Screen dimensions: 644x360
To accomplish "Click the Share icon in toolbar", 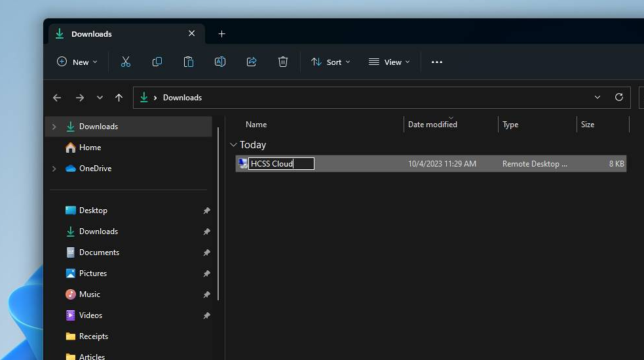I will (x=252, y=62).
